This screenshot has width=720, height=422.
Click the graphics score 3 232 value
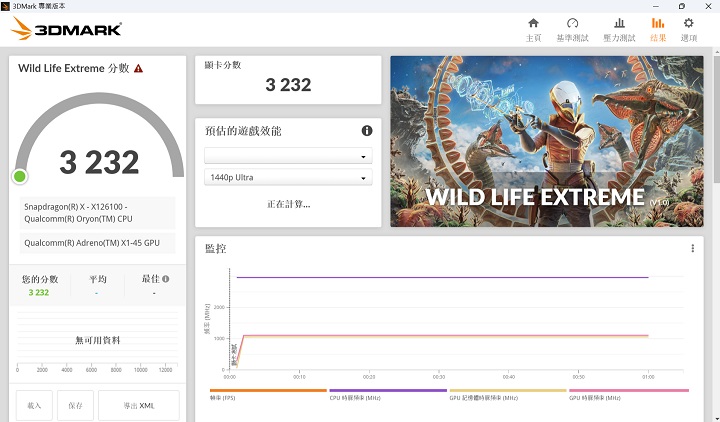click(x=288, y=84)
